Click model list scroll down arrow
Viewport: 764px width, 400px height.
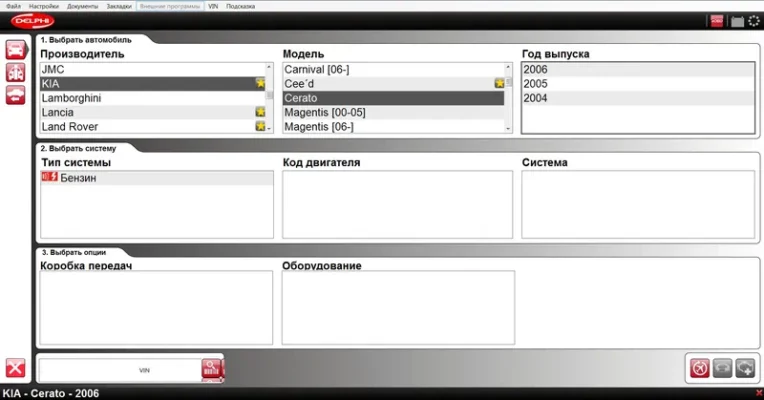tap(508, 129)
